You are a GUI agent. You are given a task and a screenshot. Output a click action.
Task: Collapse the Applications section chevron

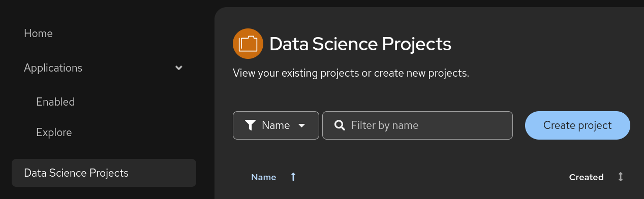[x=179, y=68]
